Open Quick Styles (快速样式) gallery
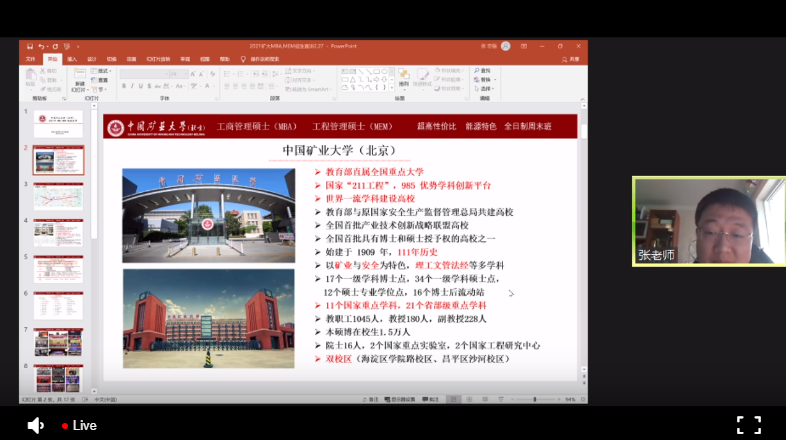This screenshot has width=786, height=440. (x=422, y=78)
